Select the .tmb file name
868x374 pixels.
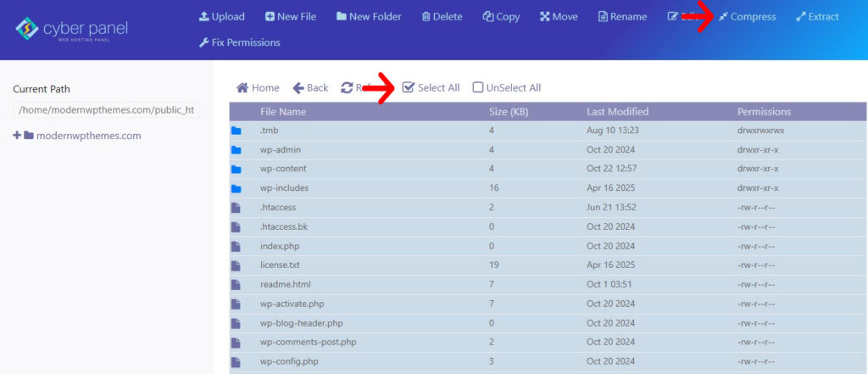(x=269, y=131)
